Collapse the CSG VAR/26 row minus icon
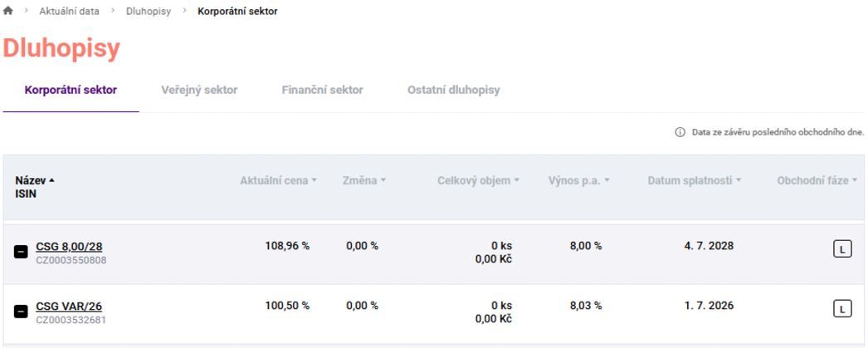Image resolution: width=868 pixels, height=349 pixels. pyautogui.click(x=21, y=312)
